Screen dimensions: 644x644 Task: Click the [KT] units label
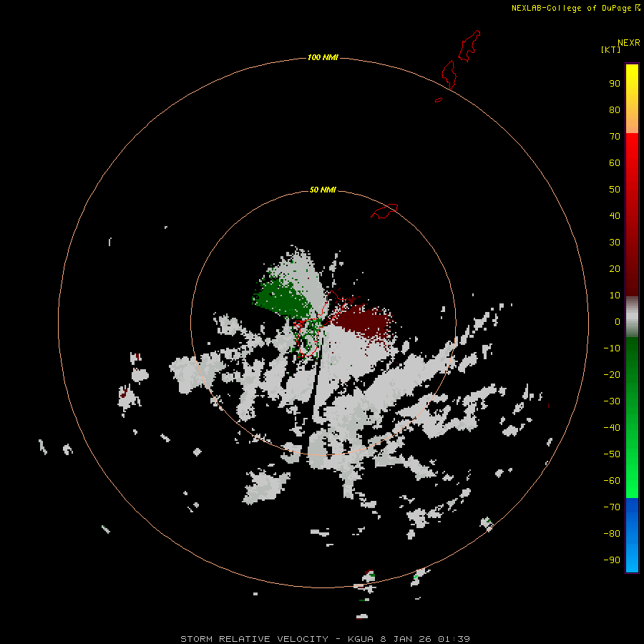pyautogui.click(x=610, y=49)
